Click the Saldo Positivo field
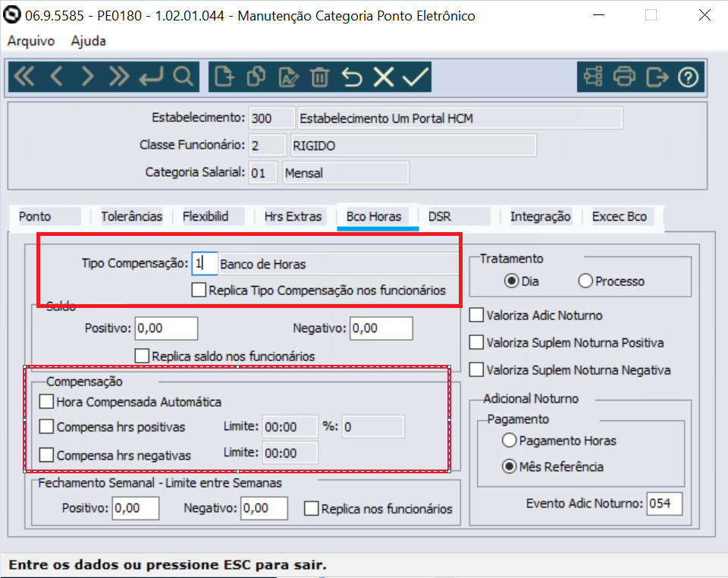The image size is (728, 578). pyautogui.click(x=166, y=328)
